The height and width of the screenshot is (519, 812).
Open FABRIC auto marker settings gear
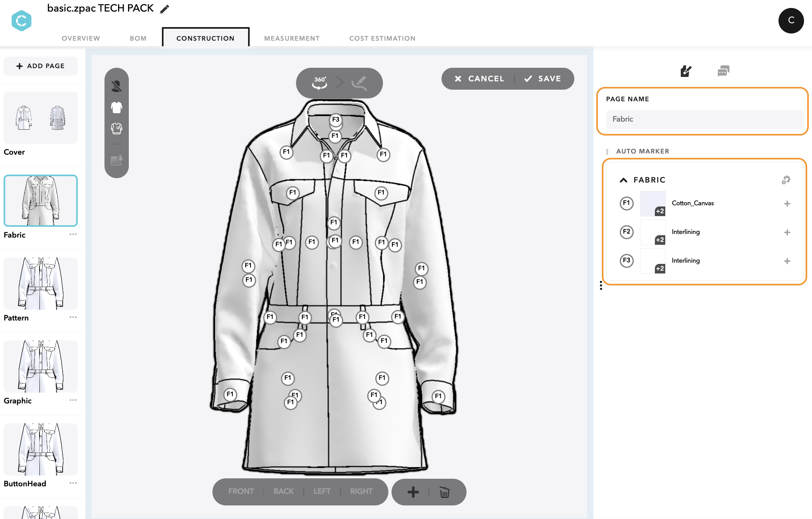coord(786,180)
